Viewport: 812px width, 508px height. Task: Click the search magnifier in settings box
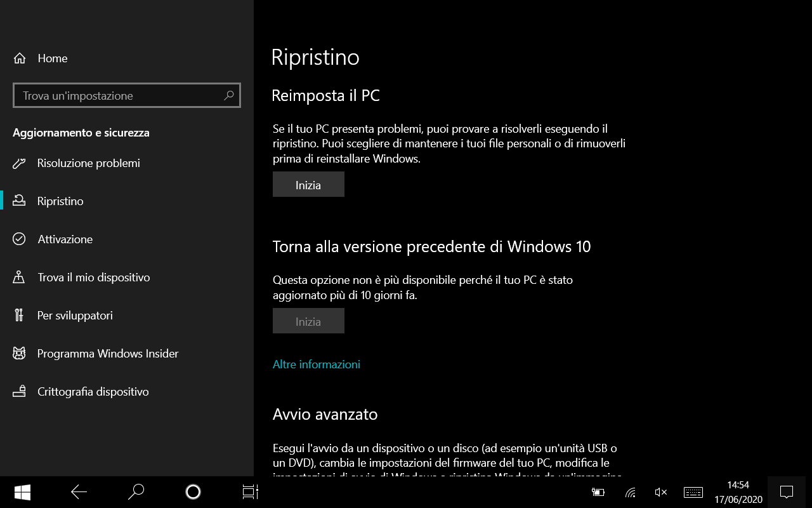tap(229, 96)
